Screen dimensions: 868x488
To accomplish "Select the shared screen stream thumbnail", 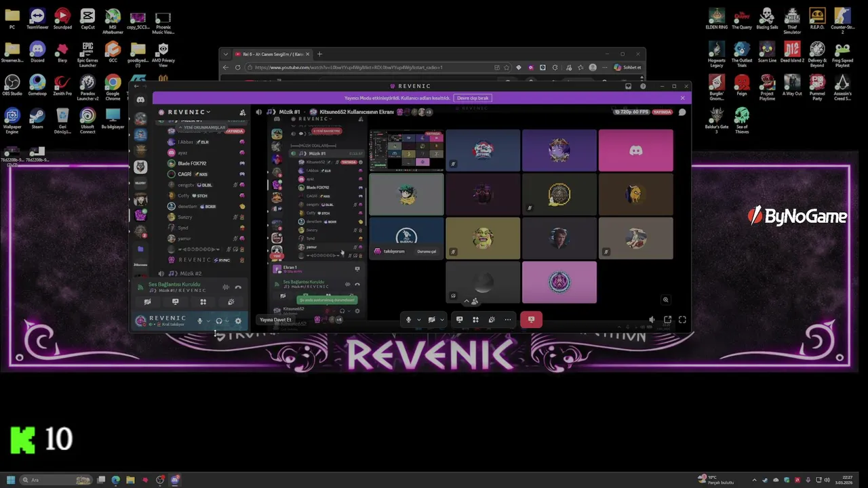I will [x=406, y=150].
